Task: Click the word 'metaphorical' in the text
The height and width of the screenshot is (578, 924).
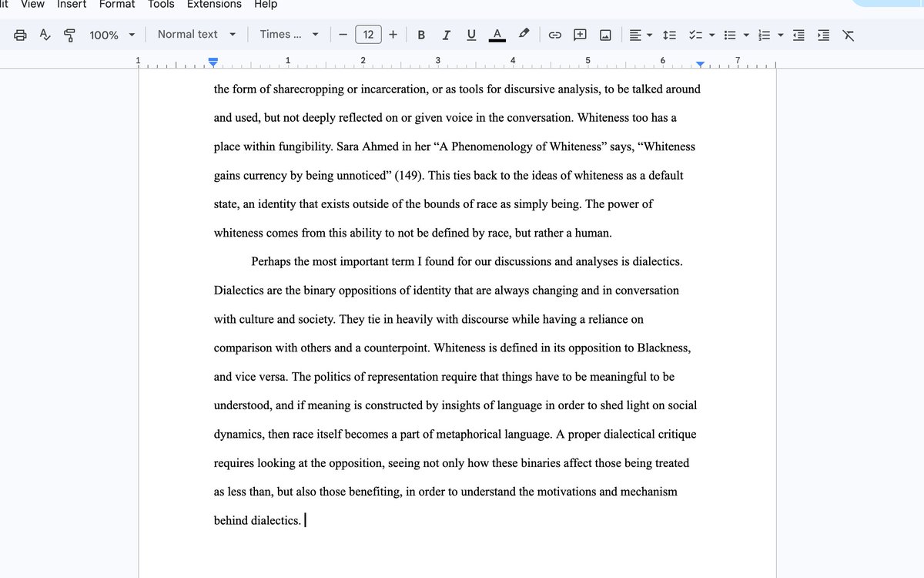Action: tap(468, 435)
